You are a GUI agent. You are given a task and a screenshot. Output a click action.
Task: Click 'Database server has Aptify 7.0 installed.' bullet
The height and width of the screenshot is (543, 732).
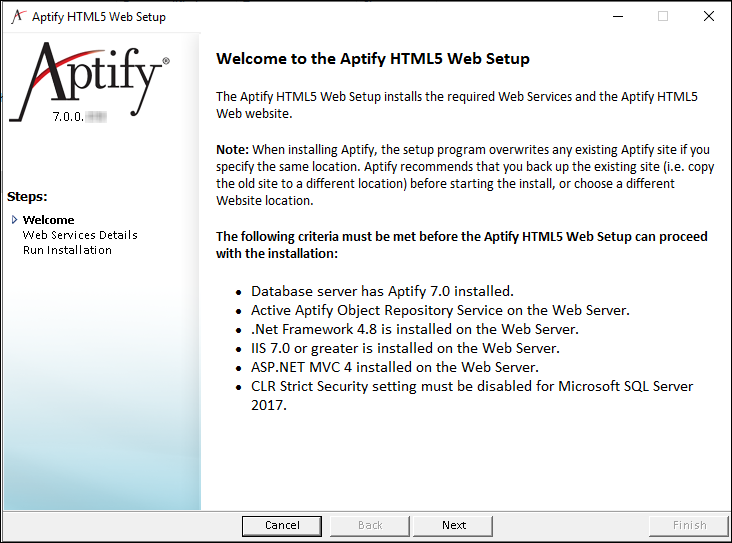382,291
